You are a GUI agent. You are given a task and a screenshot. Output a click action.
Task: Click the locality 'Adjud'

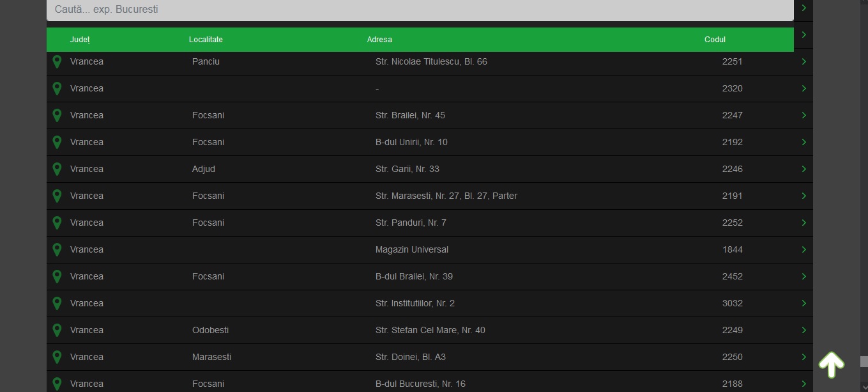pyautogui.click(x=204, y=169)
